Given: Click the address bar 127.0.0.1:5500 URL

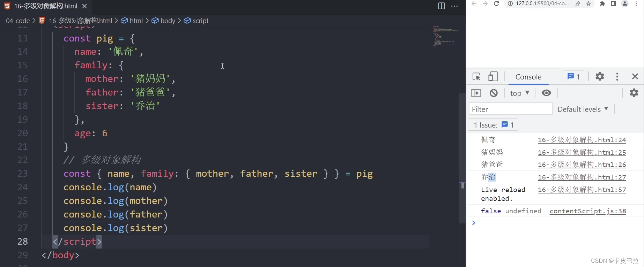Looking at the screenshot, I should coord(542,4).
